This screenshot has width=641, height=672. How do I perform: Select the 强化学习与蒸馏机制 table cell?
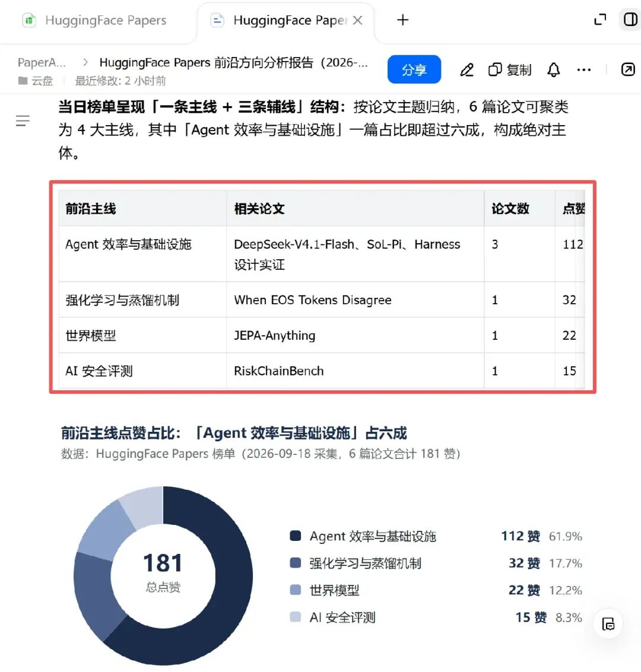[x=142, y=300]
